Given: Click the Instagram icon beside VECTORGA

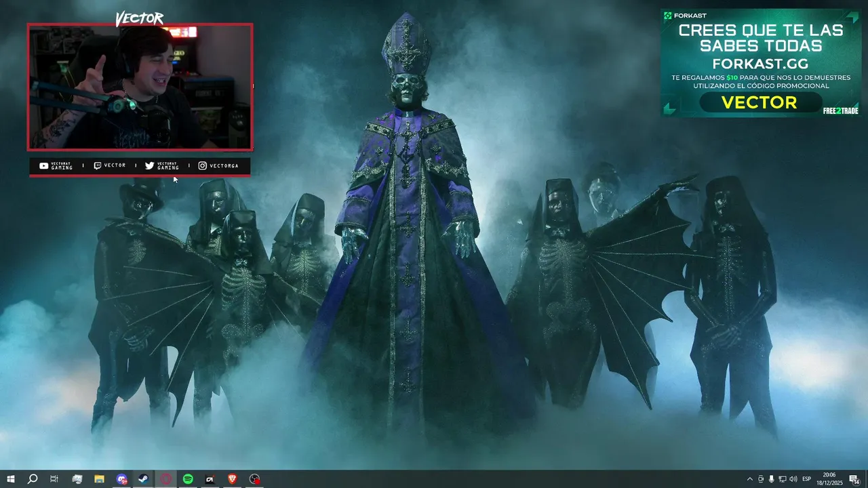Looking at the screenshot, I should point(202,165).
